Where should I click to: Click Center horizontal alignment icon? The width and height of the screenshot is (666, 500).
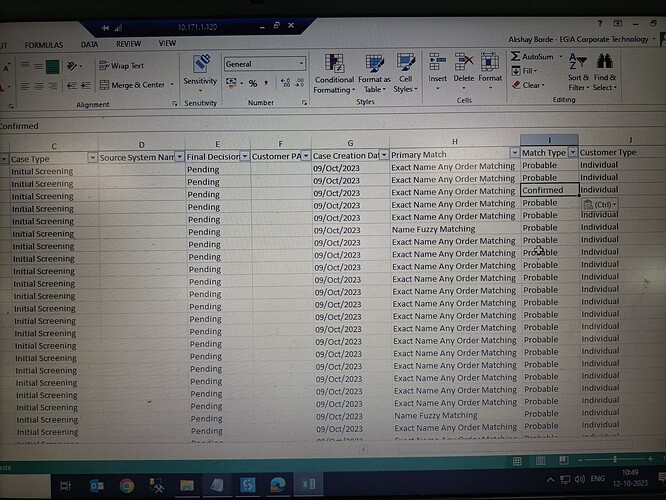point(39,86)
